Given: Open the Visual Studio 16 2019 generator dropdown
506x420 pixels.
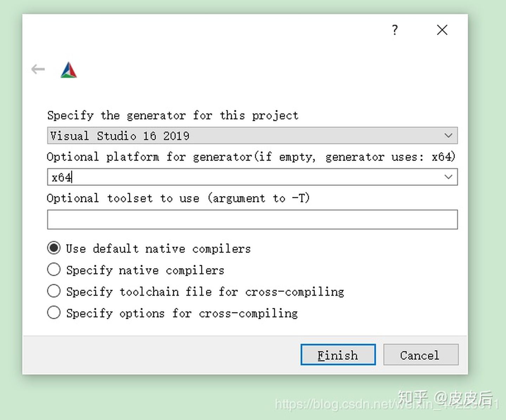Looking at the screenshot, I should pyautogui.click(x=246, y=136).
